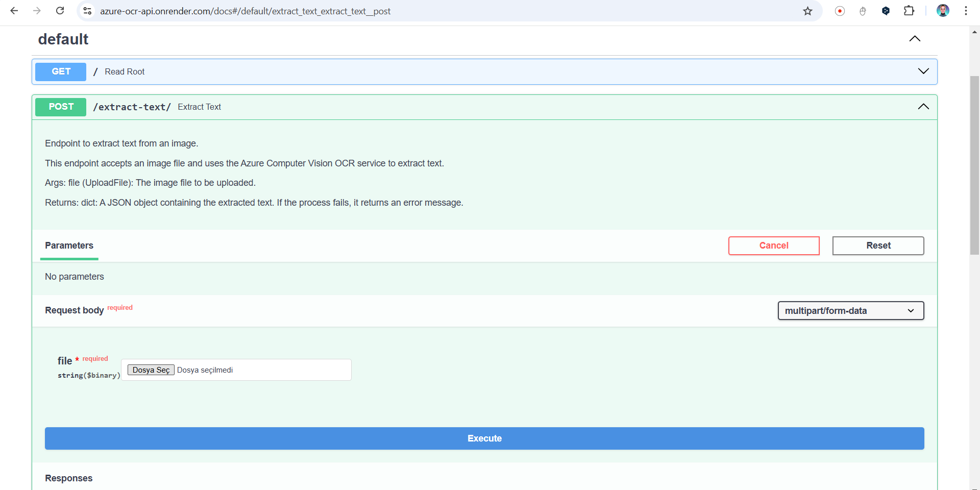Viewport: 980px width, 490px height.
Task: Click Dosya Seç to choose a file
Action: click(151, 370)
